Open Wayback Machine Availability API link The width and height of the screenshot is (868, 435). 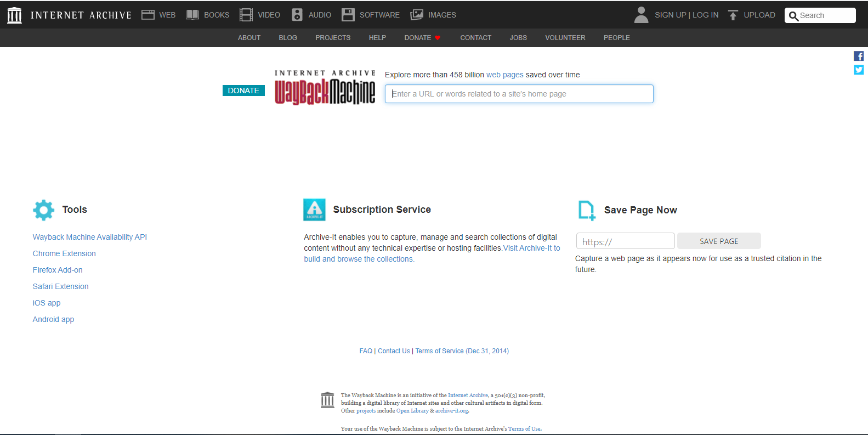point(90,237)
